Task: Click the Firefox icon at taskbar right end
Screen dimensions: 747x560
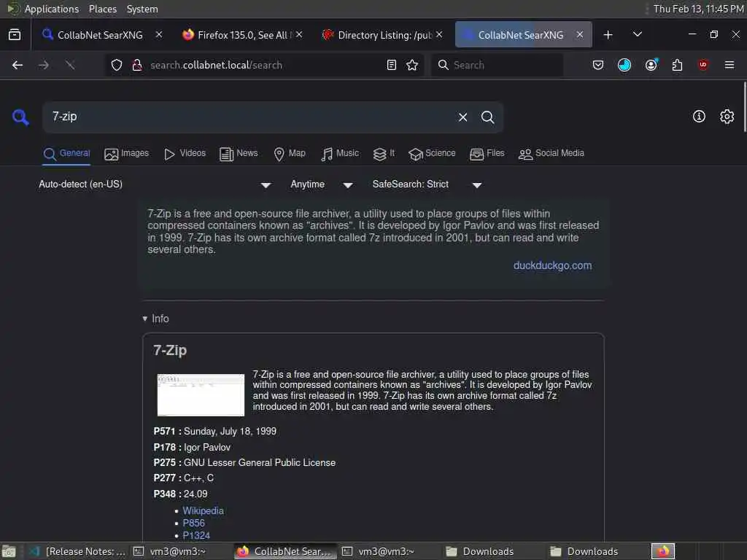Action: 662,551
